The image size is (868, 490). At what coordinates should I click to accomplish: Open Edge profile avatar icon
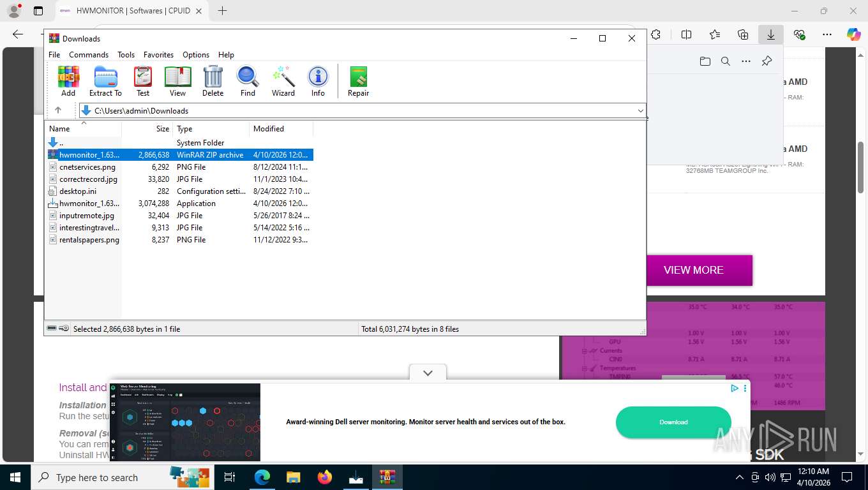[x=14, y=11]
